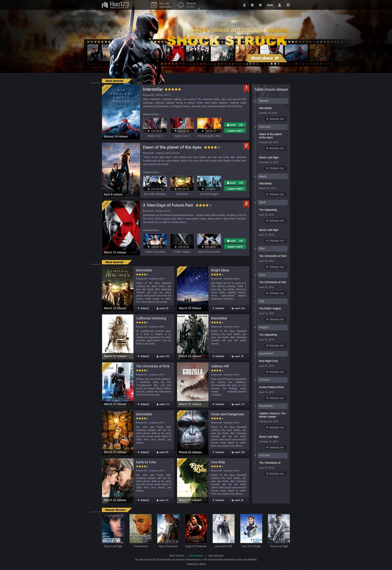Viewport: 392px width, 570px height.
Task: Click Release me under Captain America: The Winter Soldier
Action: pyautogui.click(x=275, y=427)
